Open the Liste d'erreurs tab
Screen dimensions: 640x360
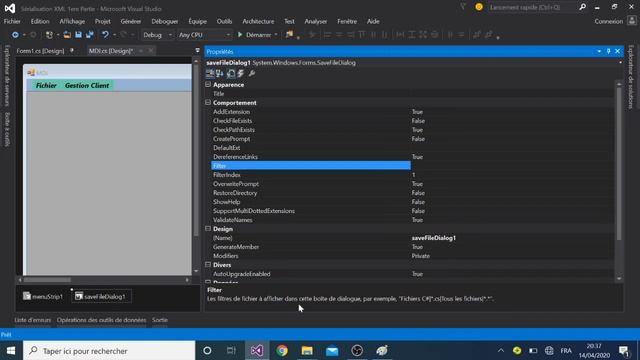tap(33, 320)
